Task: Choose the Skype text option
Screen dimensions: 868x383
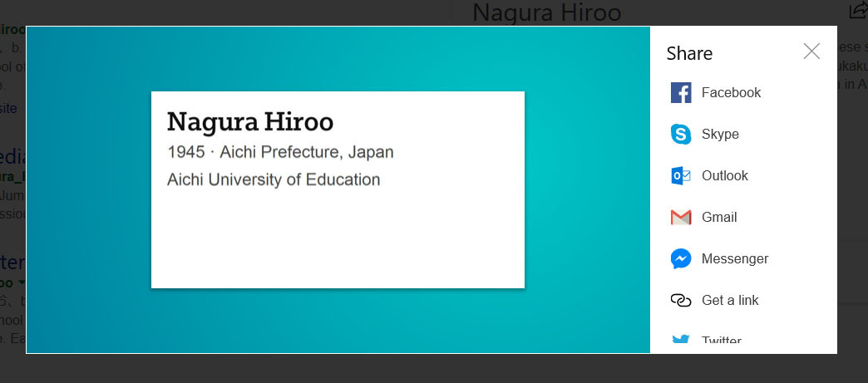Action: click(720, 135)
